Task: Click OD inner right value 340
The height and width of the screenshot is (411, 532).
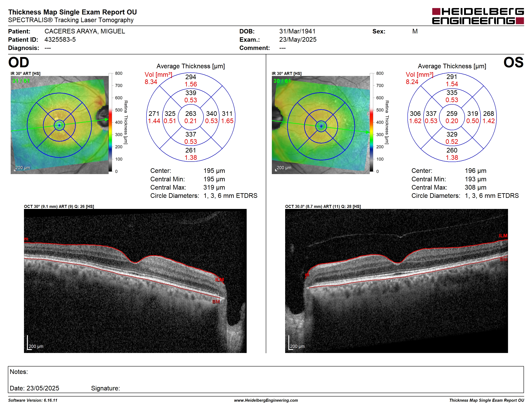Action: tap(211, 113)
